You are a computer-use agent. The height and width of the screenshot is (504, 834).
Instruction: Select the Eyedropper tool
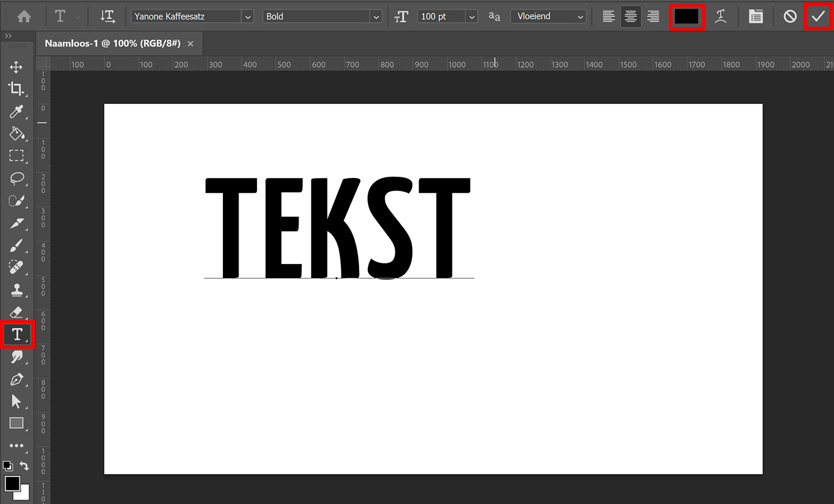tap(17, 111)
